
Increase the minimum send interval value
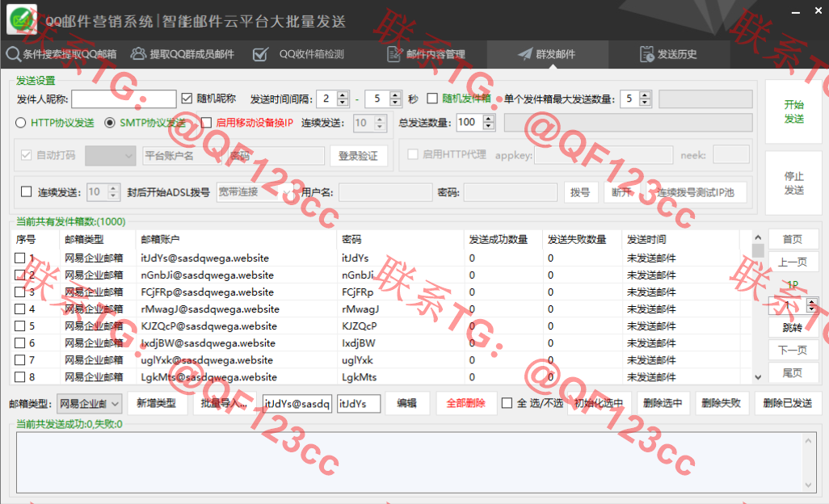(343, 95)
